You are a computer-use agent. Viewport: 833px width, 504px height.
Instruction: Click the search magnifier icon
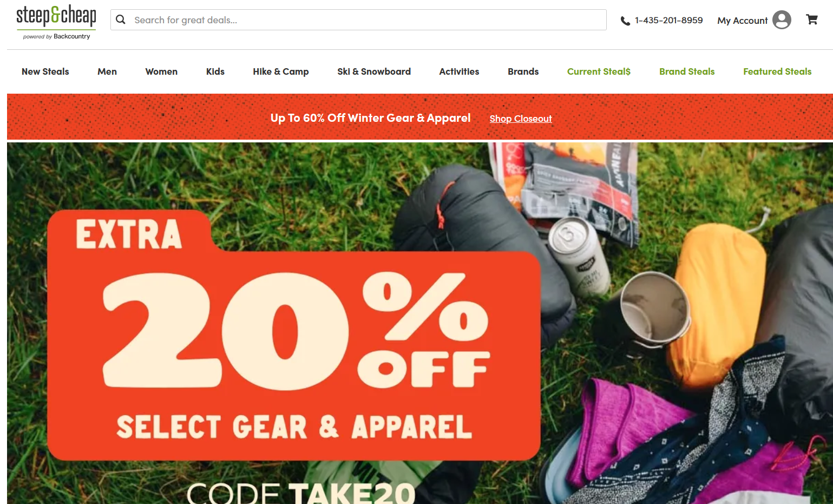(x=121, y=19)
